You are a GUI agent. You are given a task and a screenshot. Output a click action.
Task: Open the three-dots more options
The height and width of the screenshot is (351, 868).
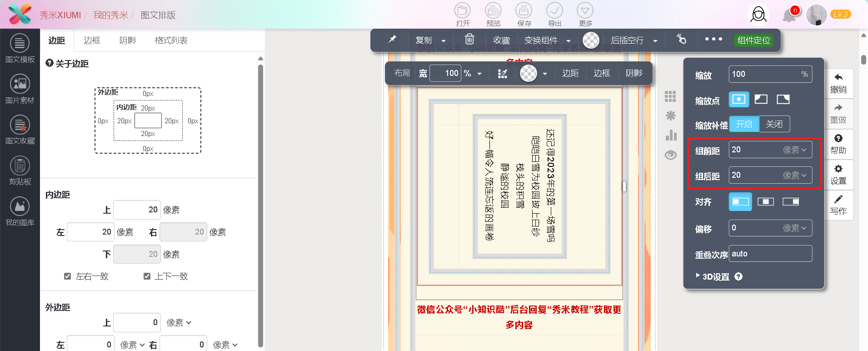tap(713, 39)
